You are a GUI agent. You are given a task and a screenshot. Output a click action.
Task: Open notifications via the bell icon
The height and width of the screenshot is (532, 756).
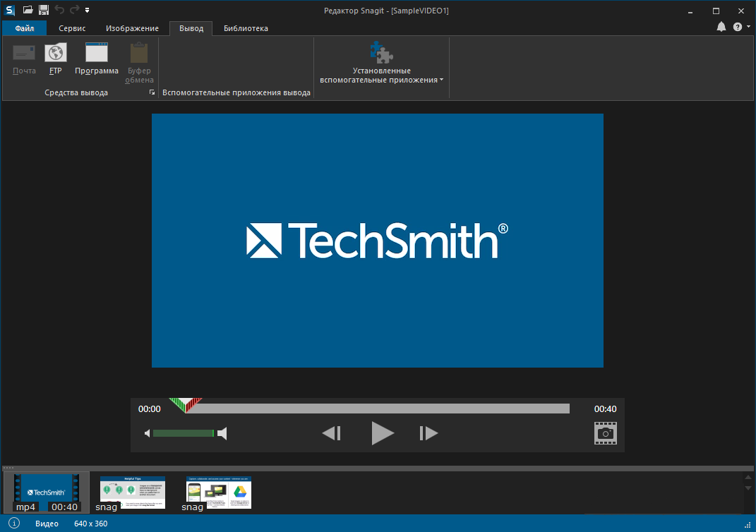click(x=721, y=27)
